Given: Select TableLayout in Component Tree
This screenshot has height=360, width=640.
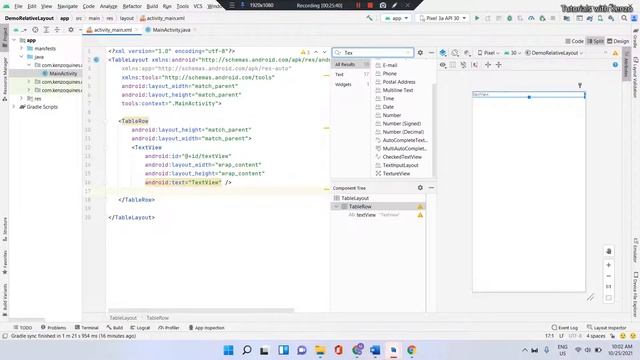Looking at the screenshot, I should tap(355, 198).
